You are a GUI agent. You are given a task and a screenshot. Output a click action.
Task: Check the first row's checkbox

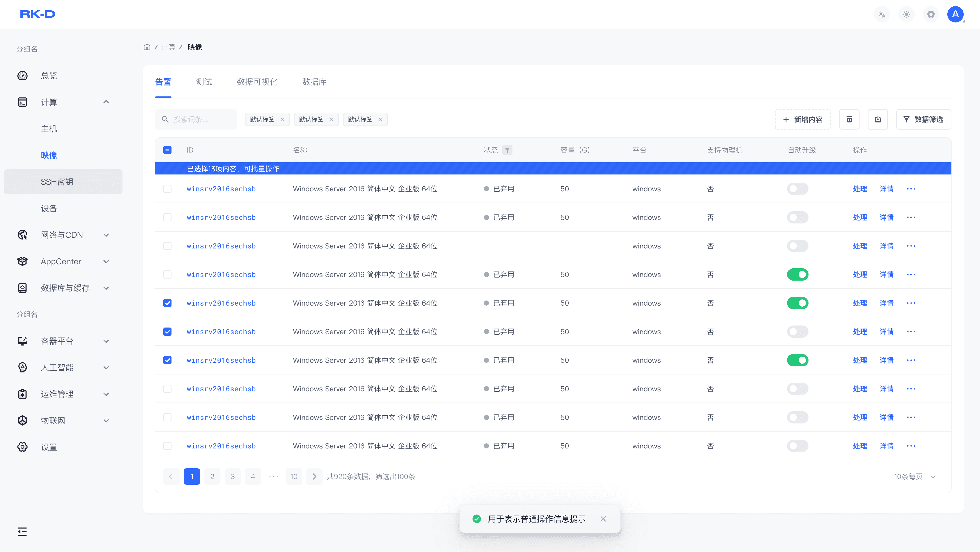(167, 189)
